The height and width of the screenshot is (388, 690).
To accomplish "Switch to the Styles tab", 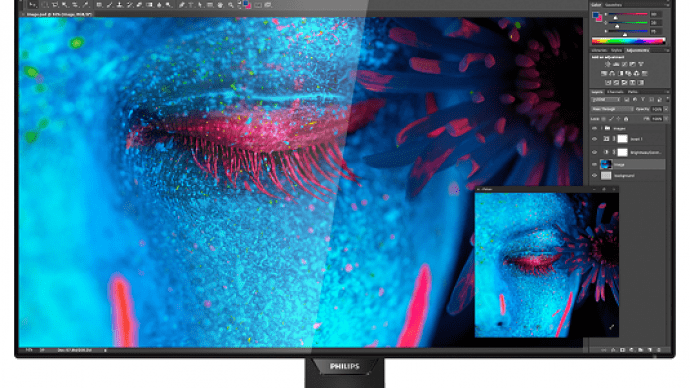I will point(616,51).
